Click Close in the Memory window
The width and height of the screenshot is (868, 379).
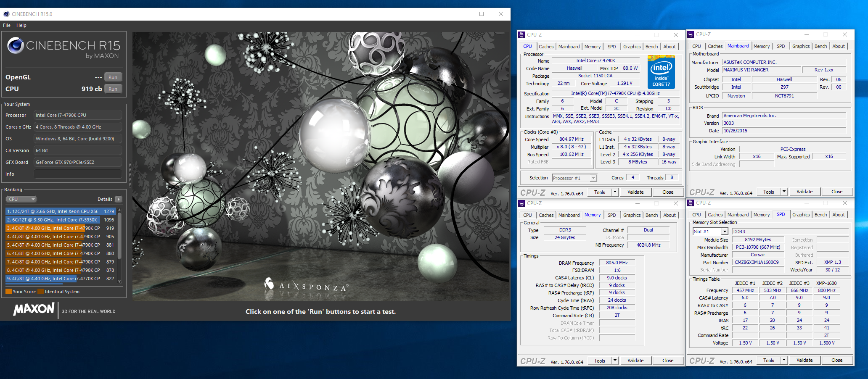coord(668,361)
